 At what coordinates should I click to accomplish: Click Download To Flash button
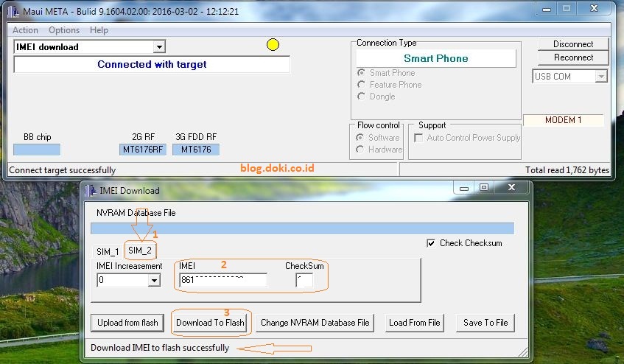(210, 323)
